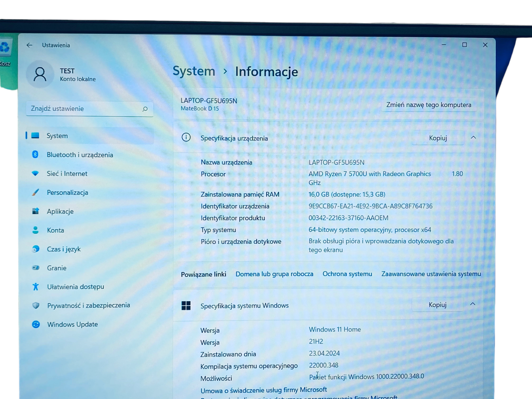Screen dimensions: 532x399
Task: Collapse the Specyfikacja urządzenia section chevron
Action: tap(473, 137)
